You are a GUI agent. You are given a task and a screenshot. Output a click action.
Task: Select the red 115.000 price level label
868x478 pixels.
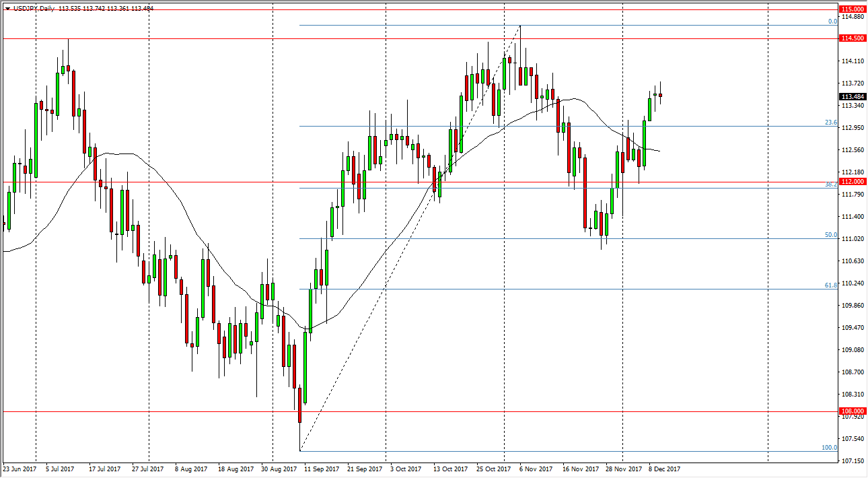click(x=853, y=9)
